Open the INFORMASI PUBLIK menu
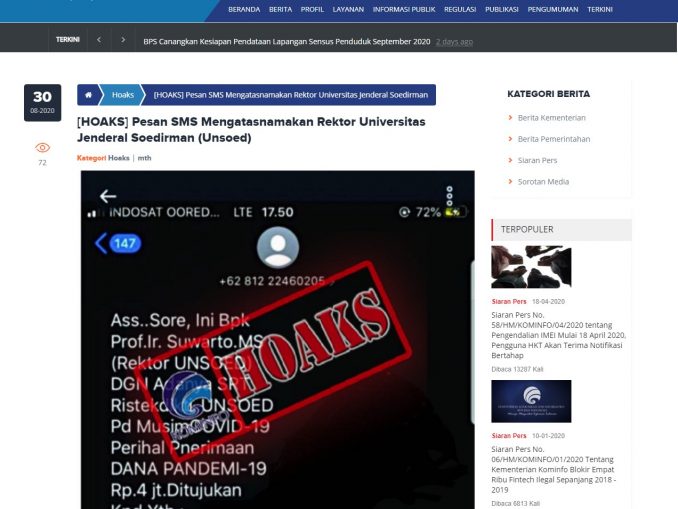The image size is (678, 509). click(404, 10)
